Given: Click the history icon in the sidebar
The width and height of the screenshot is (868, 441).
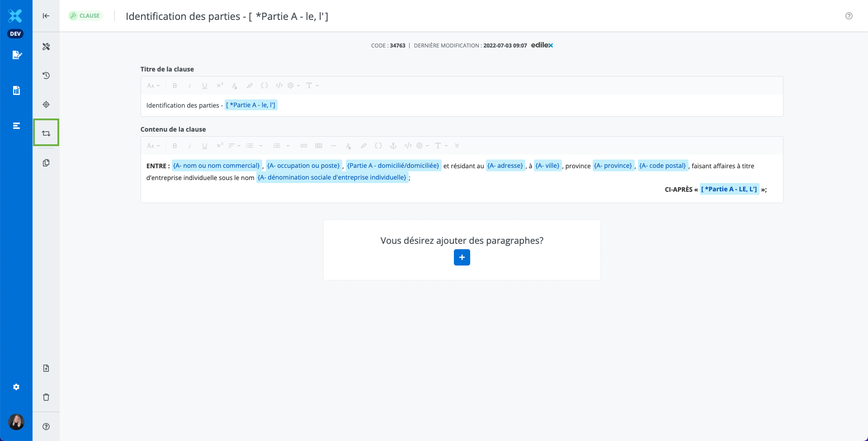Looking at the screenshot, I should pos(46,76).
